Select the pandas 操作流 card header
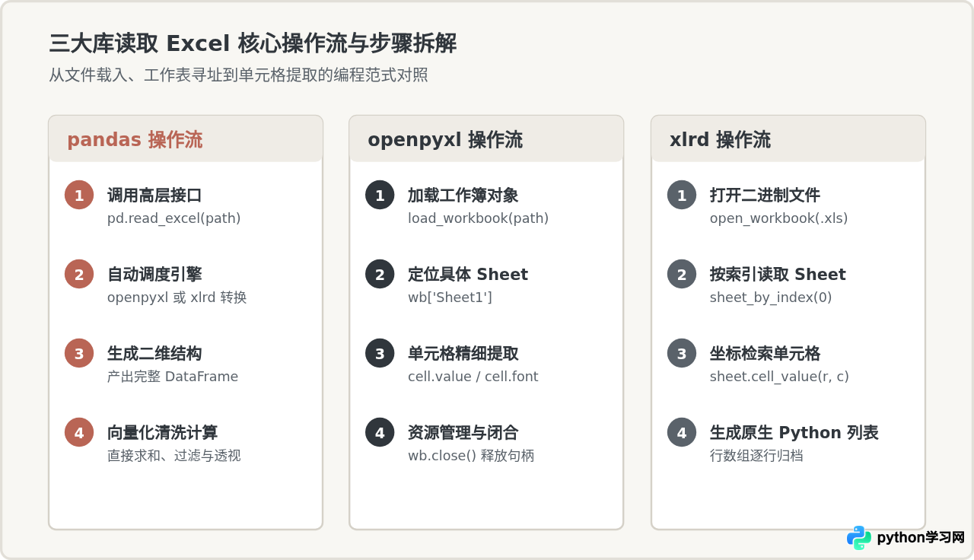 click(x=186, y=139)
